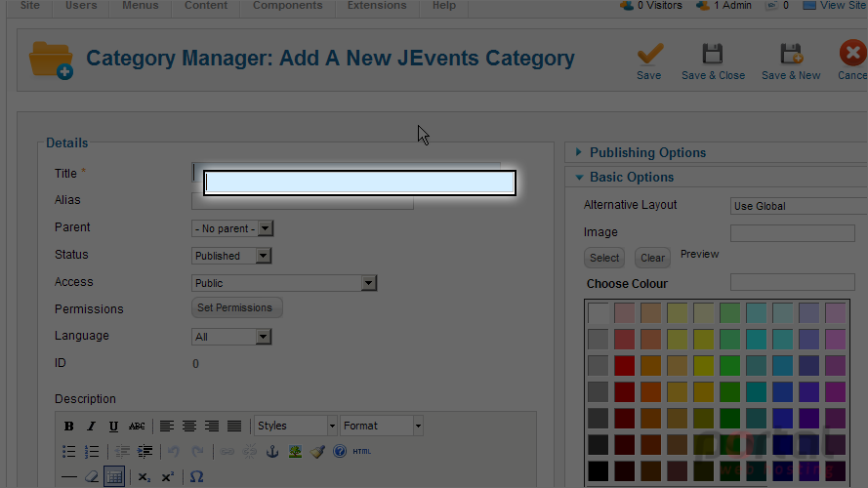Image resolution: width=868 pixels, height=488 pixels.
Task: Click the undo arrow icon
Action: pyautogui.click(x=174, y=452)
